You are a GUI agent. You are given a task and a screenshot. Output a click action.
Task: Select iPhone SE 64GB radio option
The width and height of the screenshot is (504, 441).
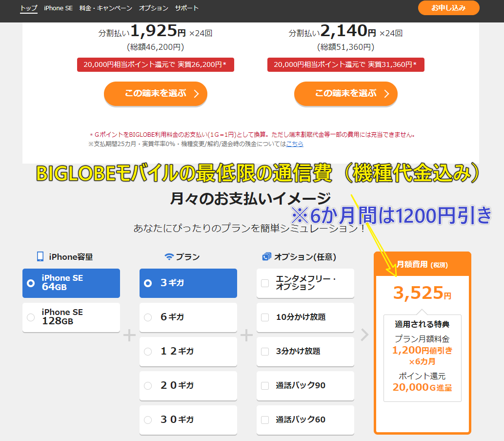point(71,283)
